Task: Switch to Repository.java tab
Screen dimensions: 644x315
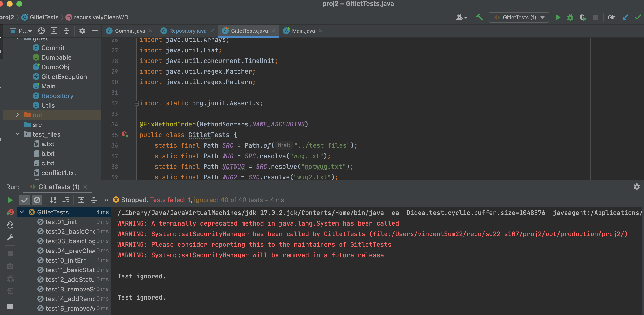Action: coord(187,31)
